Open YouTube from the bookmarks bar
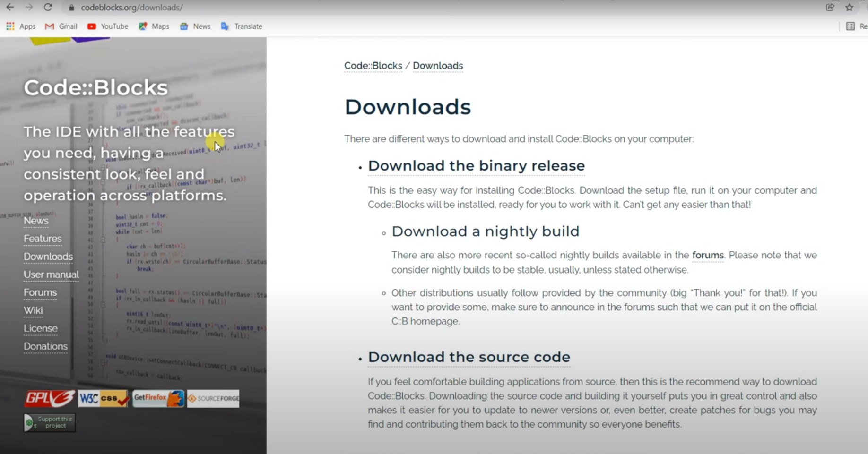This screenshot has width=868, height=454. [x=108, y=26]
